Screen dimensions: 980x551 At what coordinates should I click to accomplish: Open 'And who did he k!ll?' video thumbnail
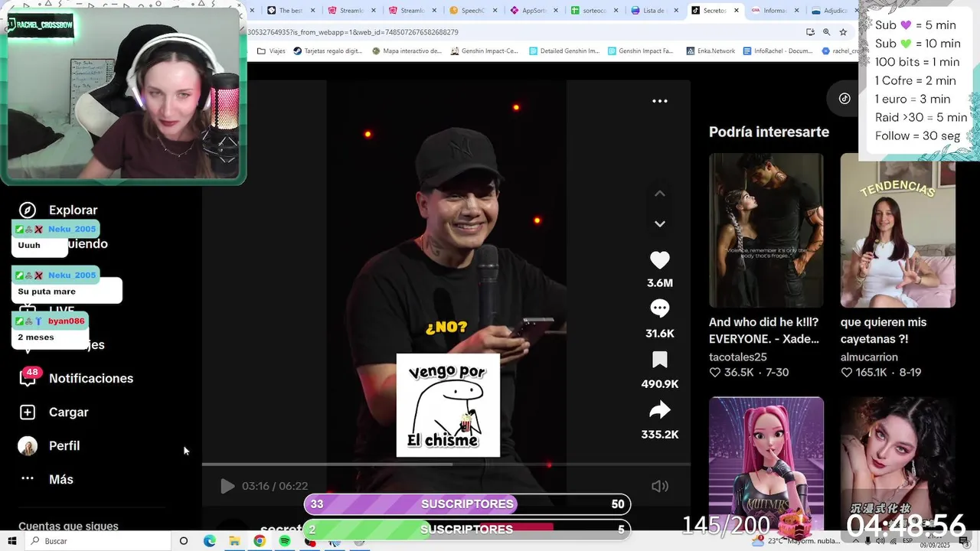(766, 230)
